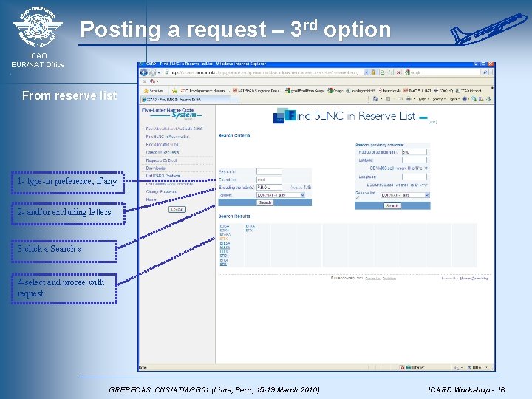Click the Find 5LNC page header logo squares

pyautogui.click(x=284, y=115)
